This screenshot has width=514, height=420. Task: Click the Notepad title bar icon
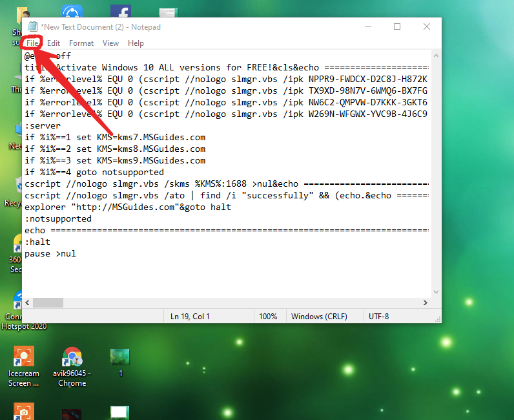[x=32, y=26]
